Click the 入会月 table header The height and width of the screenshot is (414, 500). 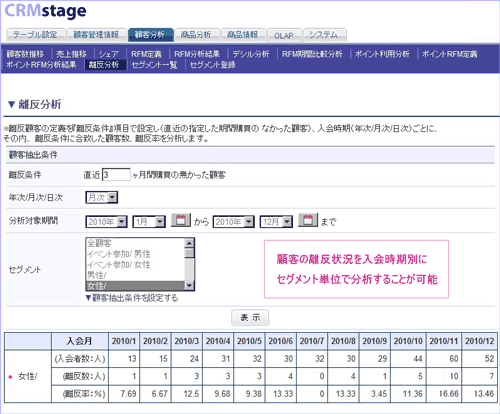coord(80,341)
